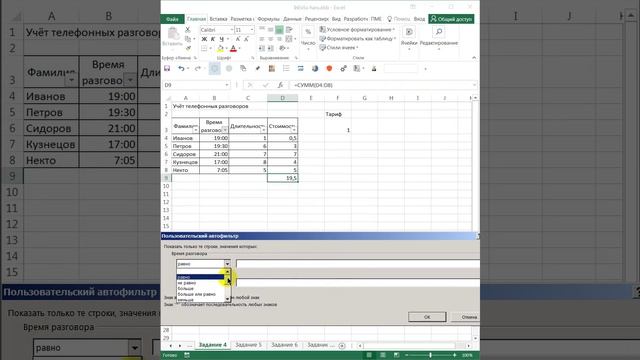The height and width of the screenshot is (360, 640).
Task: Click the Cut scissors icon
Action: click(x=188, y=30)
